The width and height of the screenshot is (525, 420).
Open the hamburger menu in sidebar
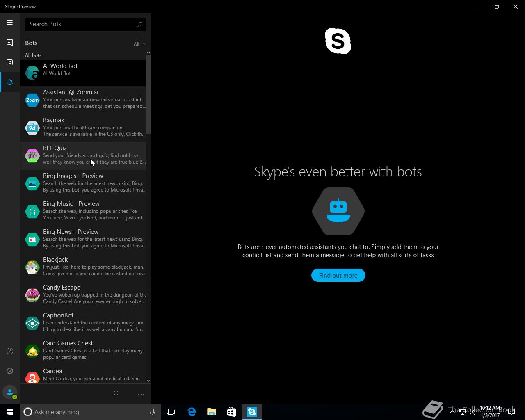pyautogui.click(x=9, y=23)
